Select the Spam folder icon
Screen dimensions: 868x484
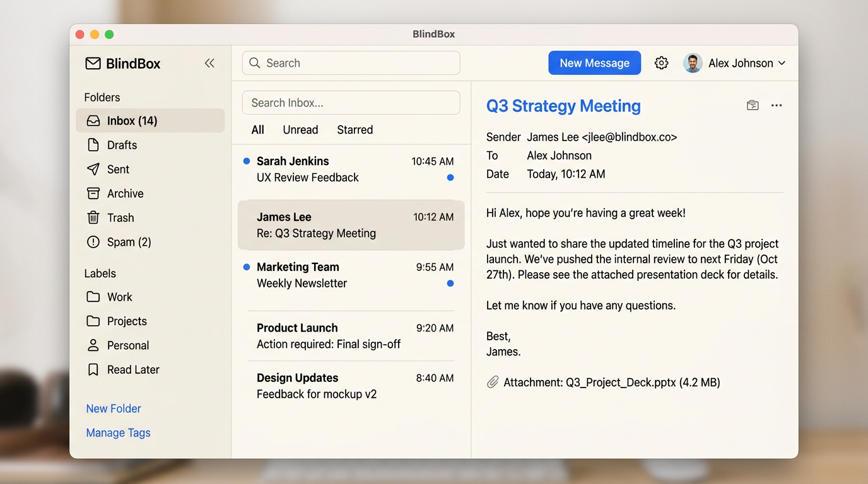93,242
